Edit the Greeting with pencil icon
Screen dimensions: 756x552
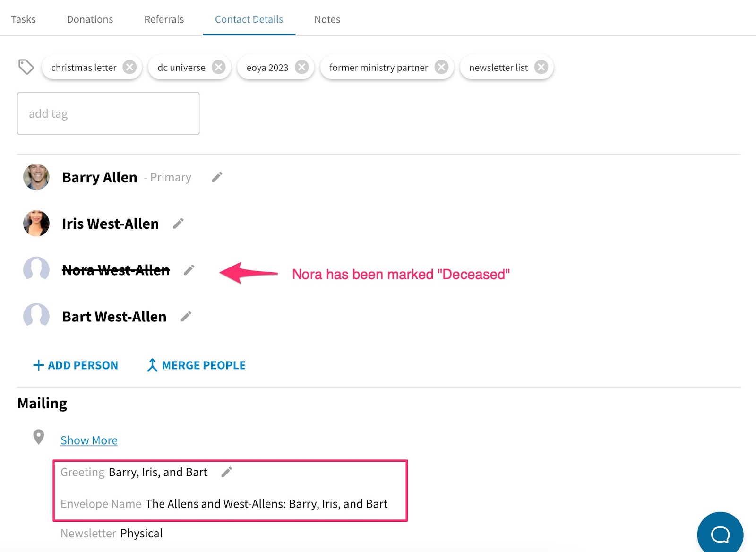point(227,472)
